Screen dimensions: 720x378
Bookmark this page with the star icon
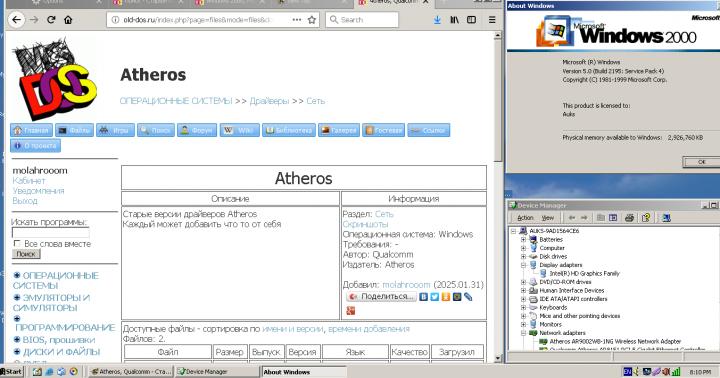pyautogui.click(x=312, y=20)
